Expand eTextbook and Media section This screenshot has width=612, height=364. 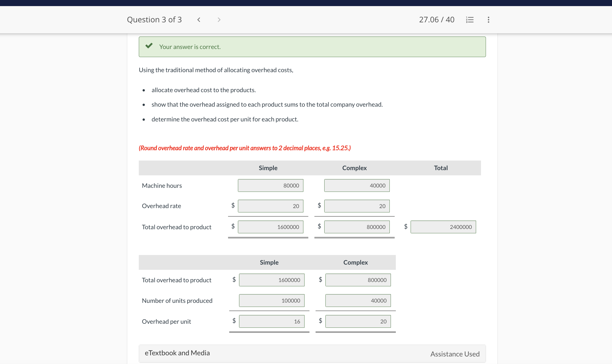177,353
